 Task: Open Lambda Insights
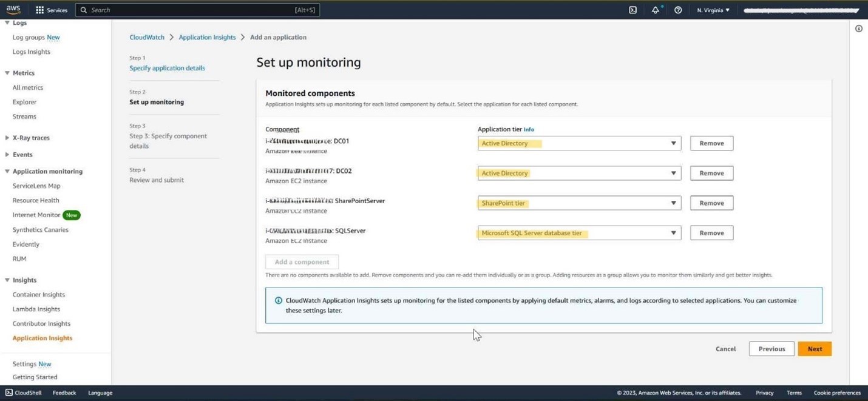pyautogui.click(x=36, y=309)
